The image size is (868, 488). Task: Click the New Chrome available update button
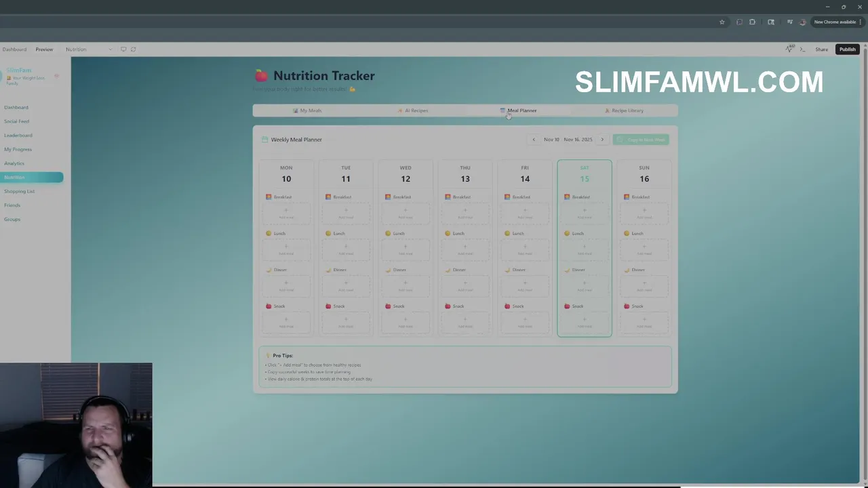pyautogui.click(x=837, y=22)
